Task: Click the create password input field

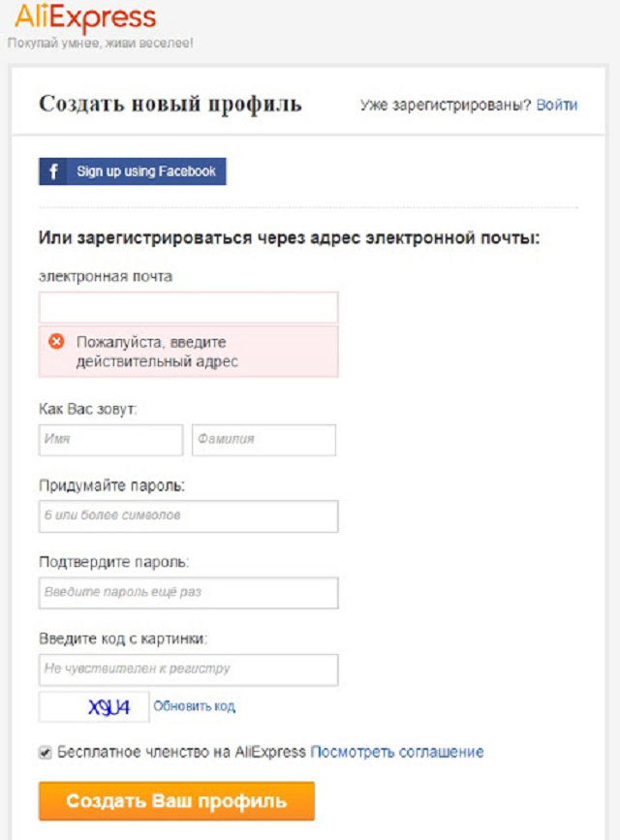Action: click(x=188, y=516)
